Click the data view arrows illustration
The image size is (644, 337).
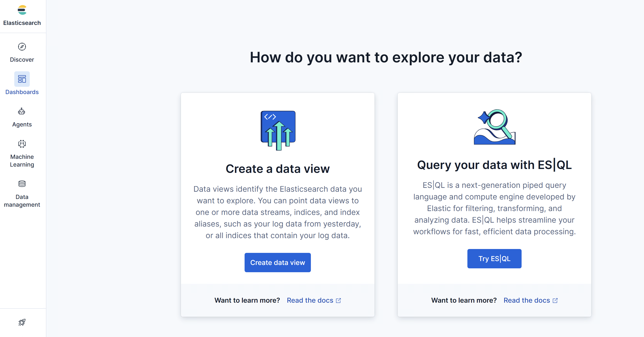(x=278, y=130)
